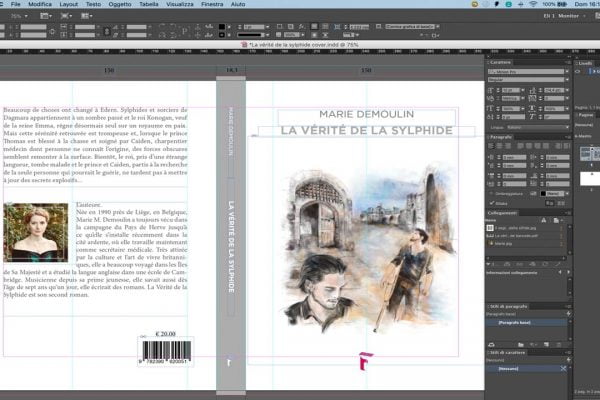This screenshot has height=400, width=600.
Task: Switch to the Stili di paragrafo tab
Action: point(509,307)
